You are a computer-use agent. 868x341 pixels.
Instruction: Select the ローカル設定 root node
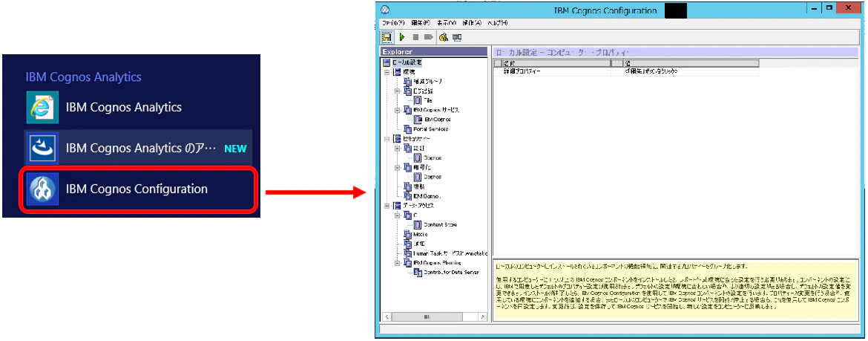pos(407,62)
